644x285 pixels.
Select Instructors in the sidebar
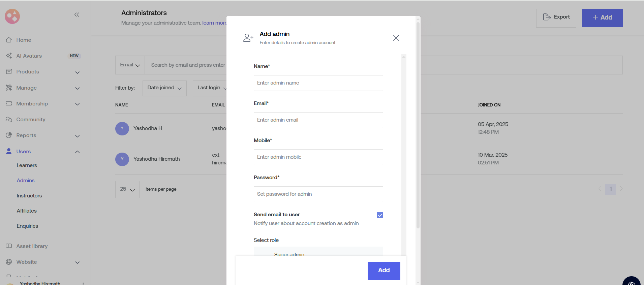coord(29,196)
